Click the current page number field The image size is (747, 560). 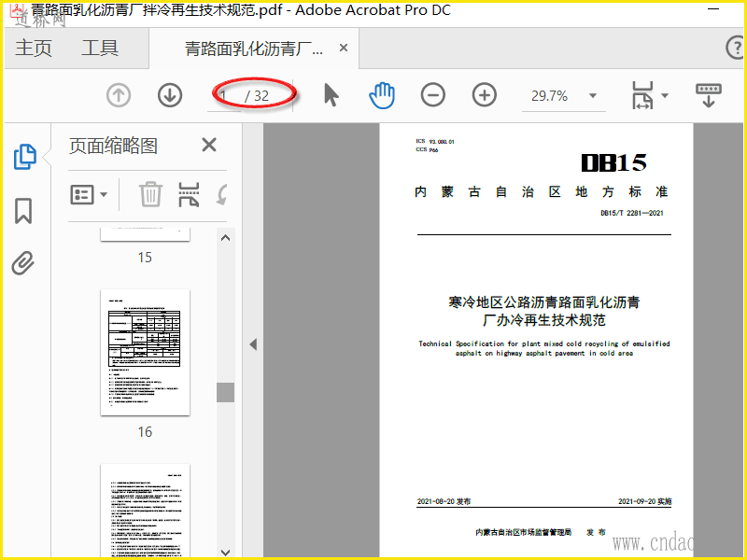224,96
